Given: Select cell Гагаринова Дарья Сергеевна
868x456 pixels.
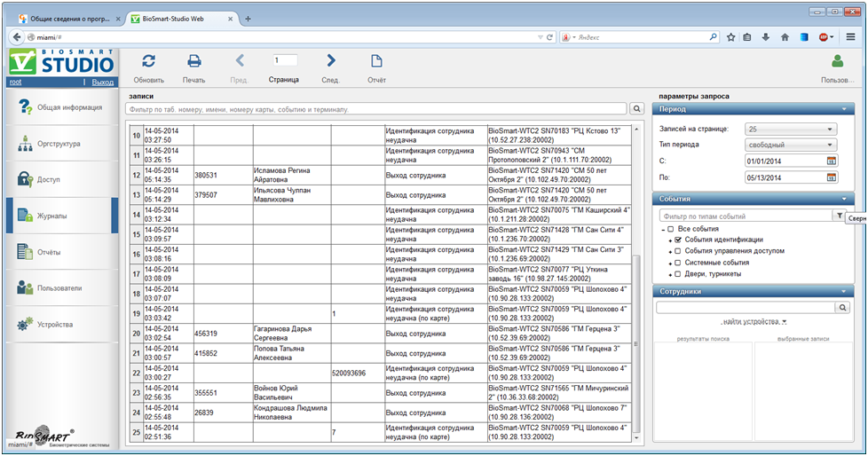Looking at the screenshot, I should tap(292, 334).
